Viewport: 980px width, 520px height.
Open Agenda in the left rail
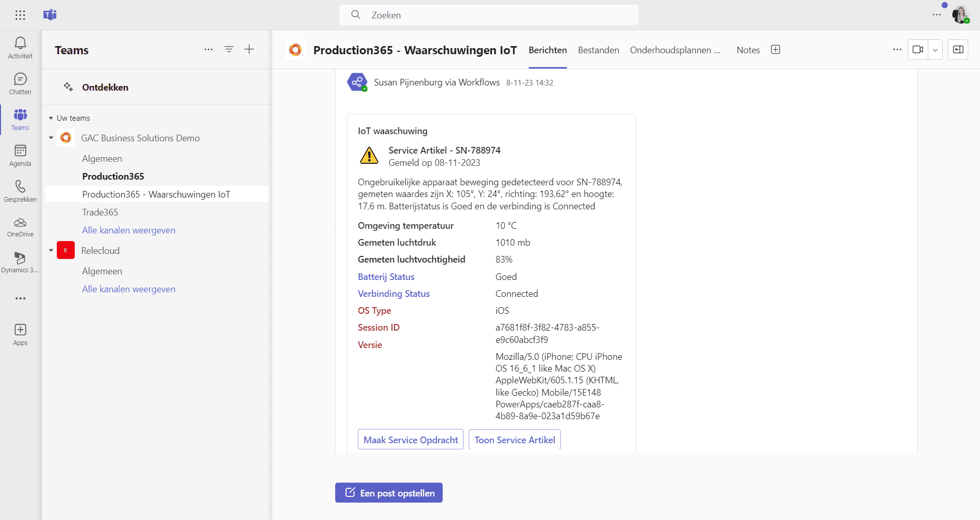click(20, 155)
